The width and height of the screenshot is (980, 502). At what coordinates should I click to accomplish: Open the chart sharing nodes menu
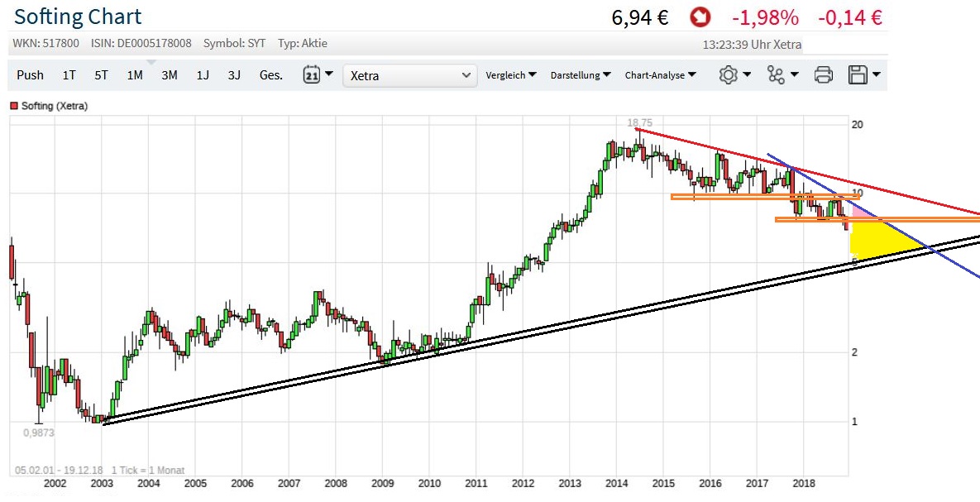pyautogui.click(x=776, y=75)
